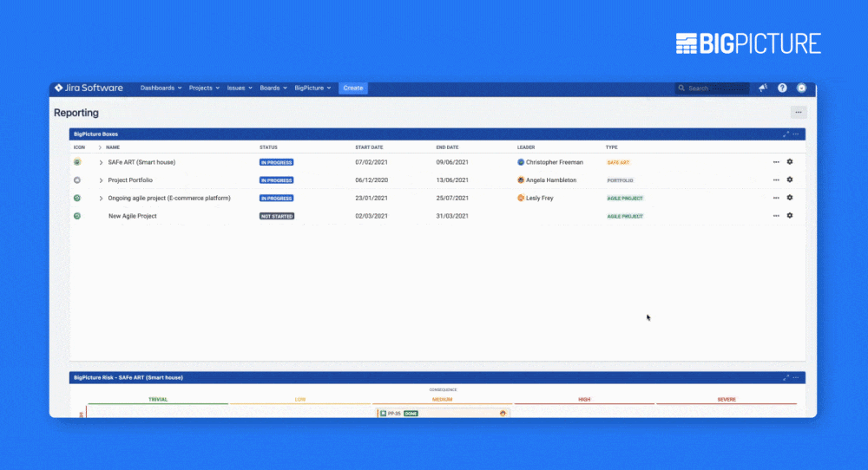Click the search magnifier icon
Image resolution: width=868 pixels, height=470 pixels.
coord(681,88)
